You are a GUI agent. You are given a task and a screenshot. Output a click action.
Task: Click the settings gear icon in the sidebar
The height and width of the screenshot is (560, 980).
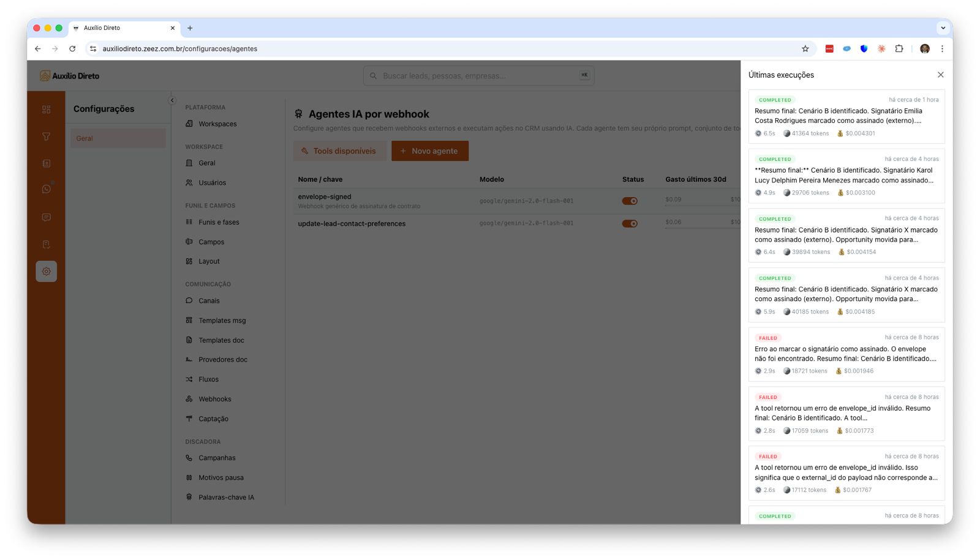coord(46,271)
